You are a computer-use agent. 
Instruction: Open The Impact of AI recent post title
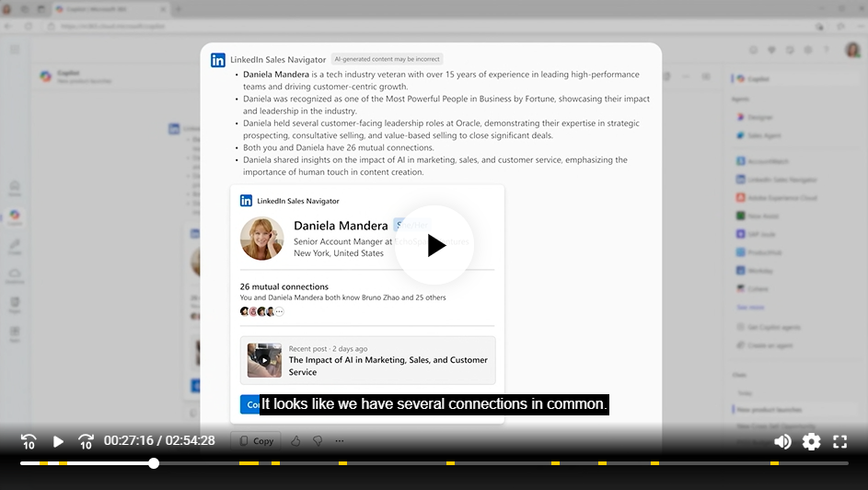[388, 366]
